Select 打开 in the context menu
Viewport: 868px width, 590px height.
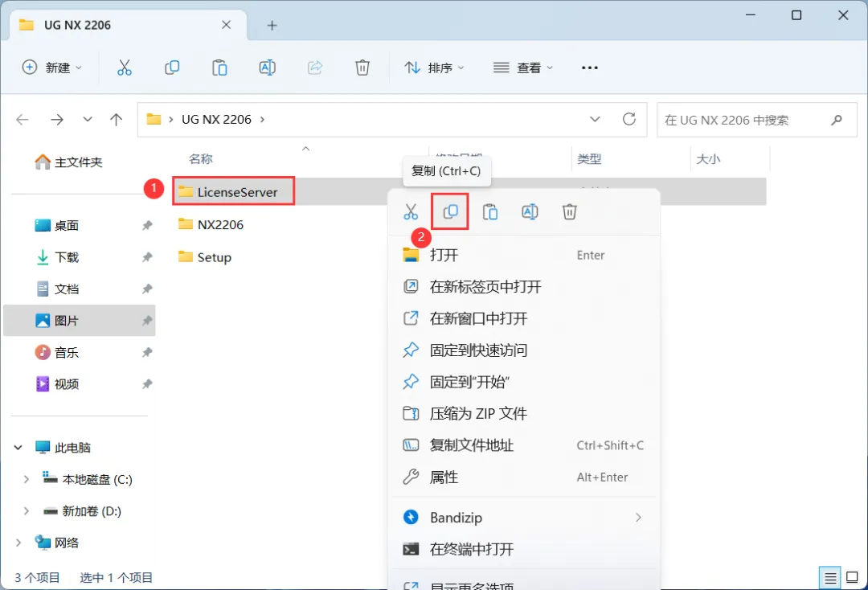523,255
